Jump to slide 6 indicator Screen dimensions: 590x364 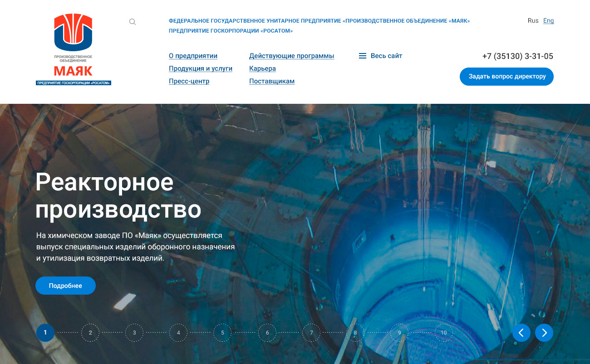click(267, 333)
